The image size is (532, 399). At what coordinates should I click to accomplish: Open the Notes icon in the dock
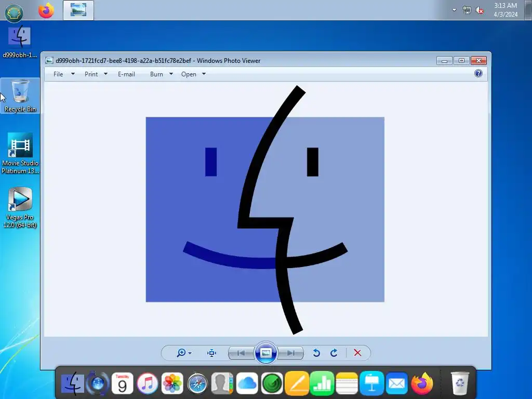click(347, 383)
